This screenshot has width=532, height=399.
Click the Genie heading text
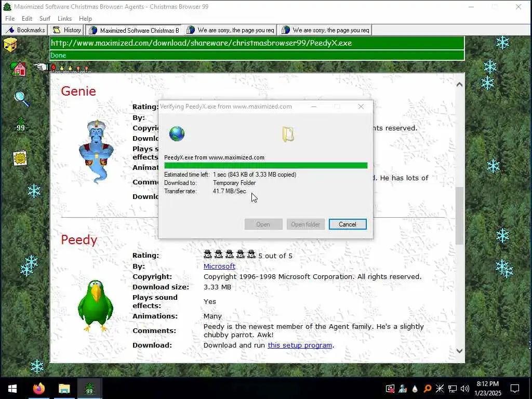[78, 91]
